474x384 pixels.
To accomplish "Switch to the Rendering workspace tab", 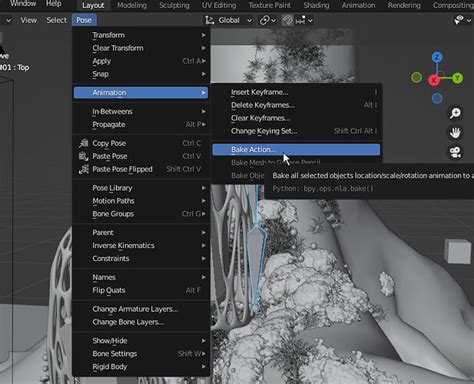I will tap(404, 5).
